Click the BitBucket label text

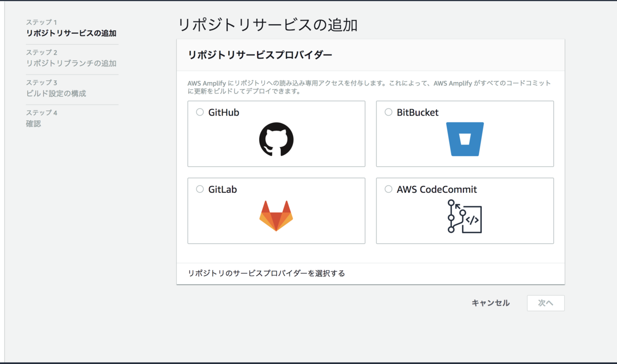tap(418, 113)
